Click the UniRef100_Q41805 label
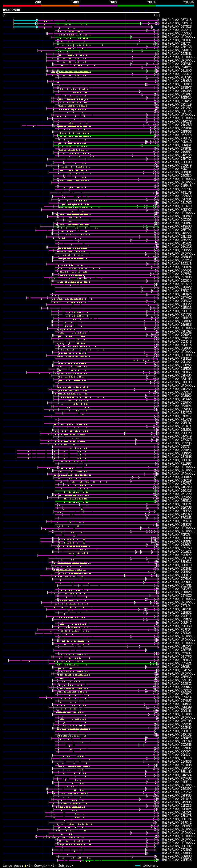Screen dimensions: 197x868 pos(177,71)
